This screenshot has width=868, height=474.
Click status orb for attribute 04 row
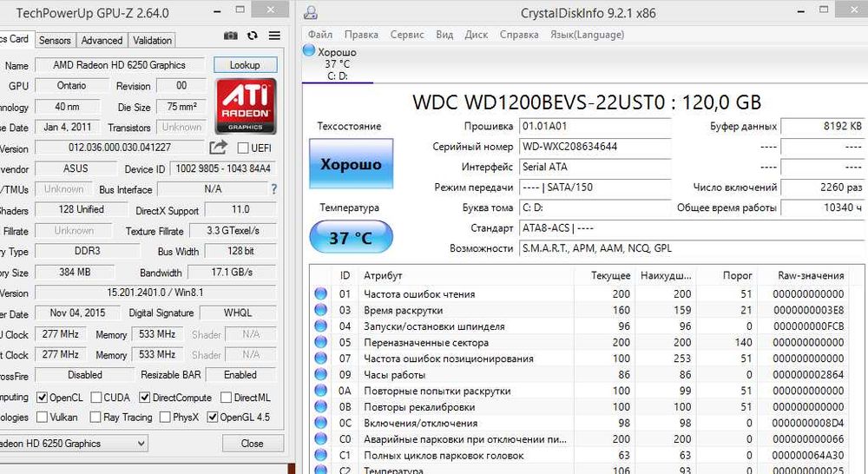tap(320, 326)
